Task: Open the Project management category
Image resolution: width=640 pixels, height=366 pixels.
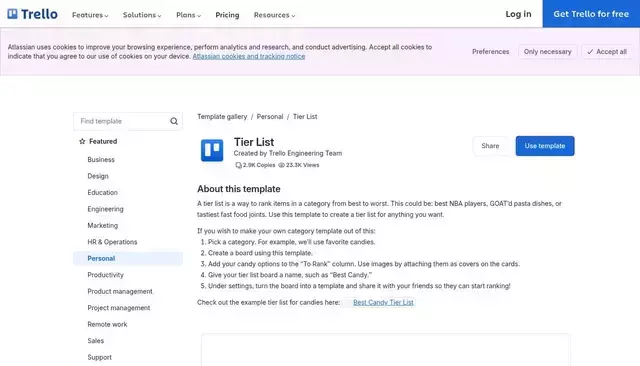Action: tap(119, 308)
